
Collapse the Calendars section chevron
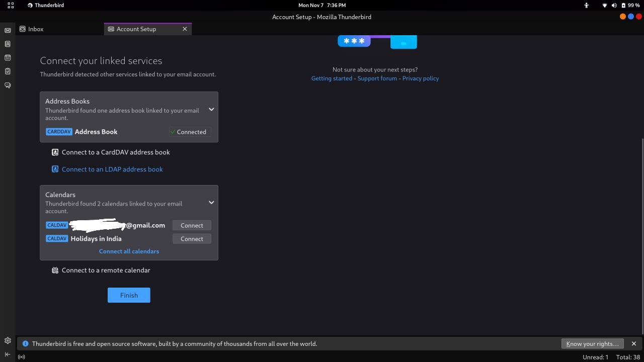point(211,202)
